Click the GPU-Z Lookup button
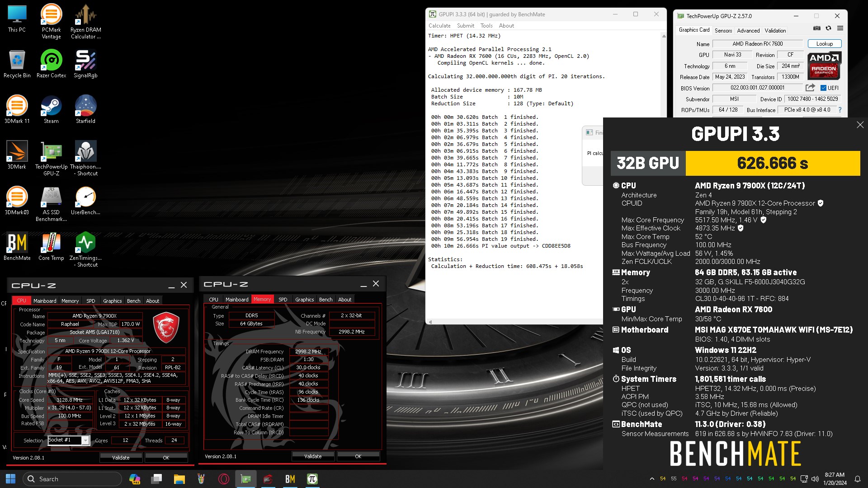The image size is (868, 488). (x=824, y=44)
